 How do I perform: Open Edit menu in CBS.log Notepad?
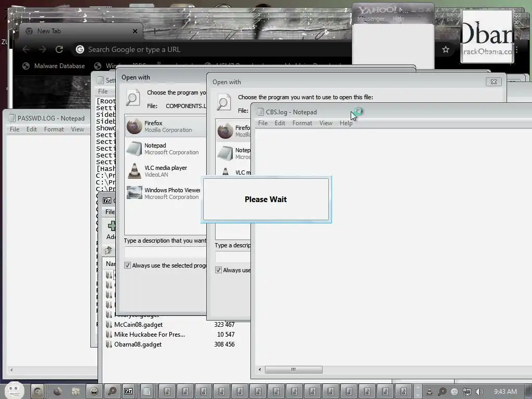coord(280,123)
